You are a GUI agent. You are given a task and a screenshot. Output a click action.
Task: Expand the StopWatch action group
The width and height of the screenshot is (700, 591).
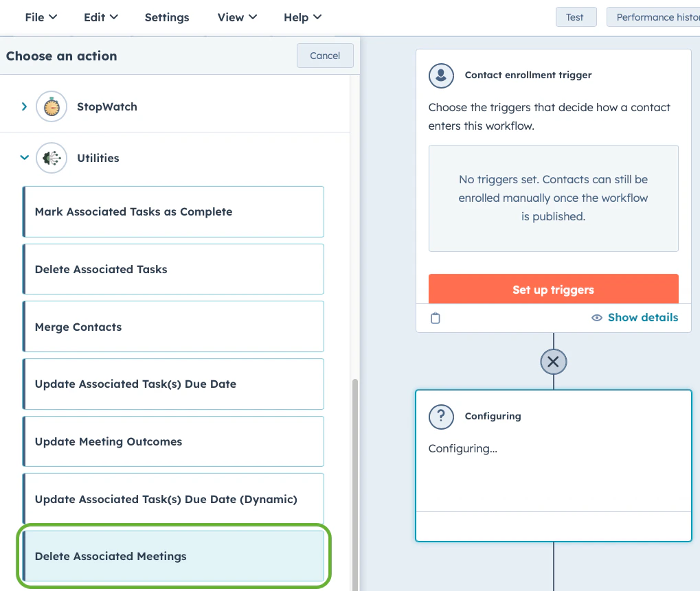[x=24, y=107]
